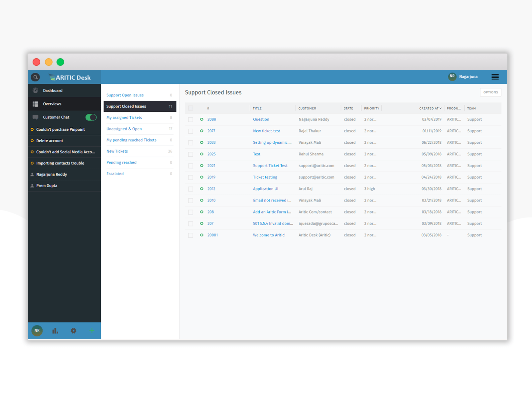This screenshot has height=399, width=532.
Task: Open the search magnifier icon
Action: coord(35,77)
